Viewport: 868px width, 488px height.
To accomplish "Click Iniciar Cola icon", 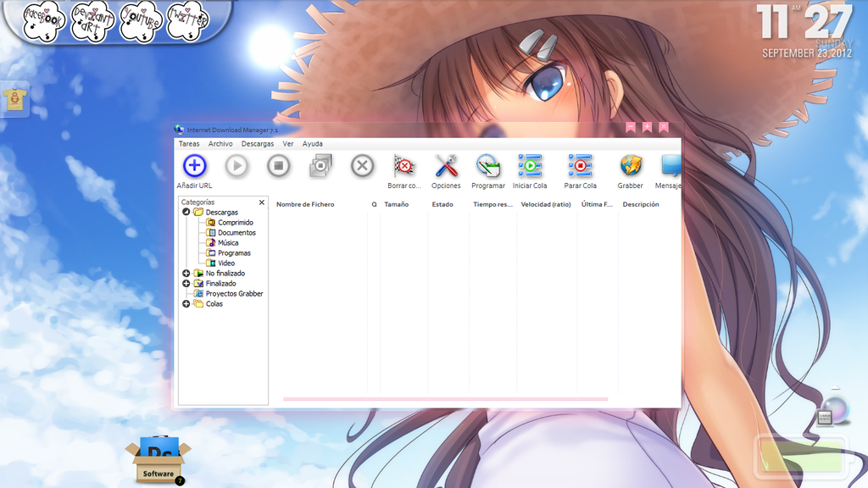I will 530,166.
